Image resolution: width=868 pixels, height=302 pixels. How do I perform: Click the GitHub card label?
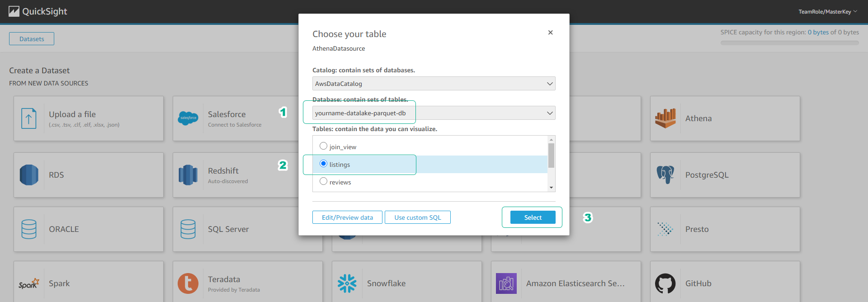698,283
